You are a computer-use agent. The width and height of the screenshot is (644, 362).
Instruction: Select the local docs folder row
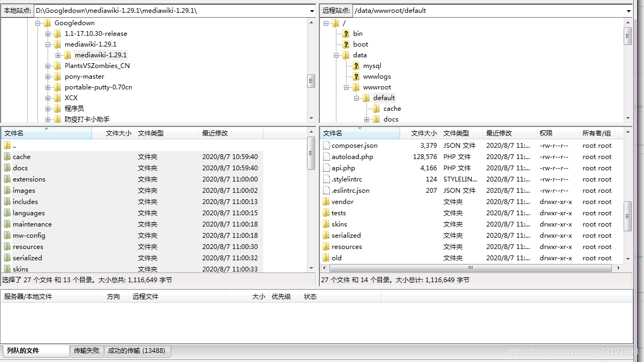click(132, 168)
